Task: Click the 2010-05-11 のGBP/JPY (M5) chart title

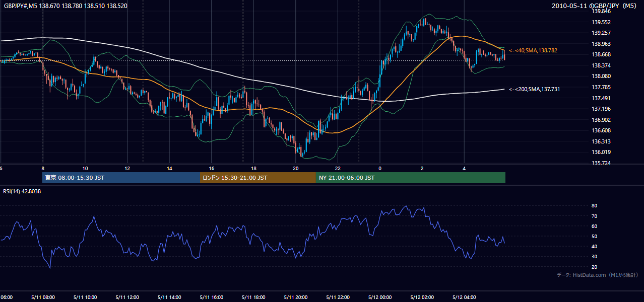Action: coord(595,6)
